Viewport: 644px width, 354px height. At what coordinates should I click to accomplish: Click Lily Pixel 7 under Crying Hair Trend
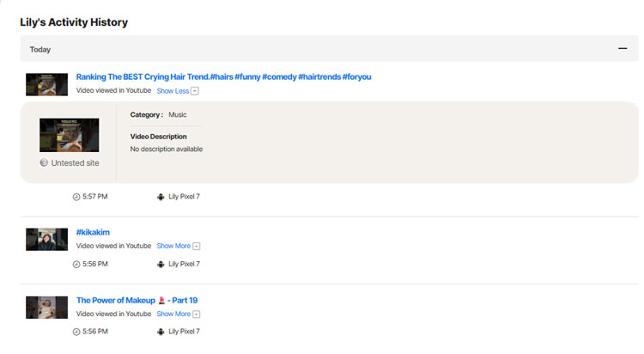click(x=184, y=197)
